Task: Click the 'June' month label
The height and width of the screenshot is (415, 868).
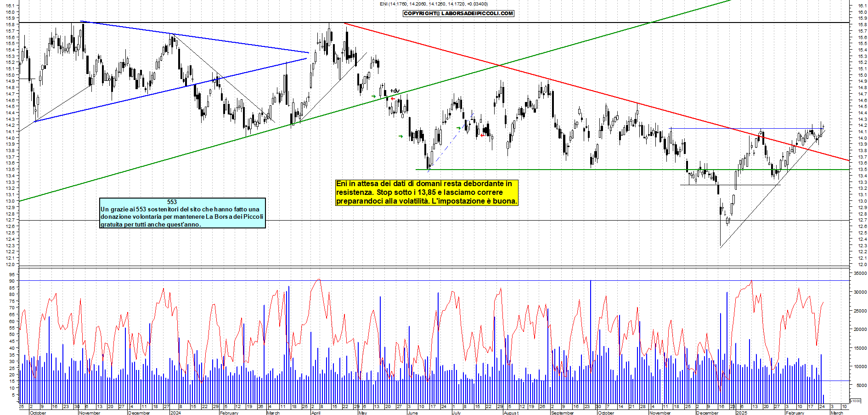Action: [x=413, y=413]
